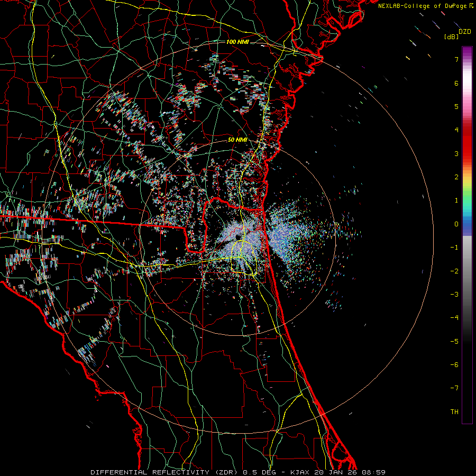Click the -1 value on the color scale
The height and width of the screenshot is (476, 476).
[x=454, y=248]
